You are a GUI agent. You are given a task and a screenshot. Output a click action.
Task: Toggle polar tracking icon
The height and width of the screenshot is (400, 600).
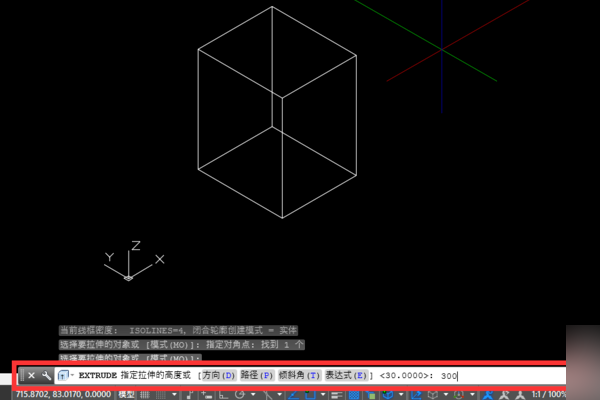click(240, 395)
